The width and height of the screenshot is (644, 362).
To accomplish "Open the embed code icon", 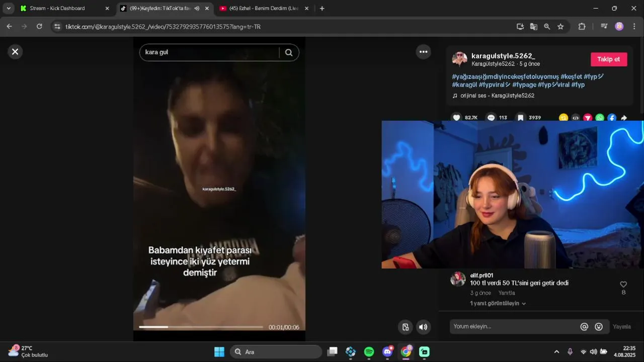I will tap(576, 118).
